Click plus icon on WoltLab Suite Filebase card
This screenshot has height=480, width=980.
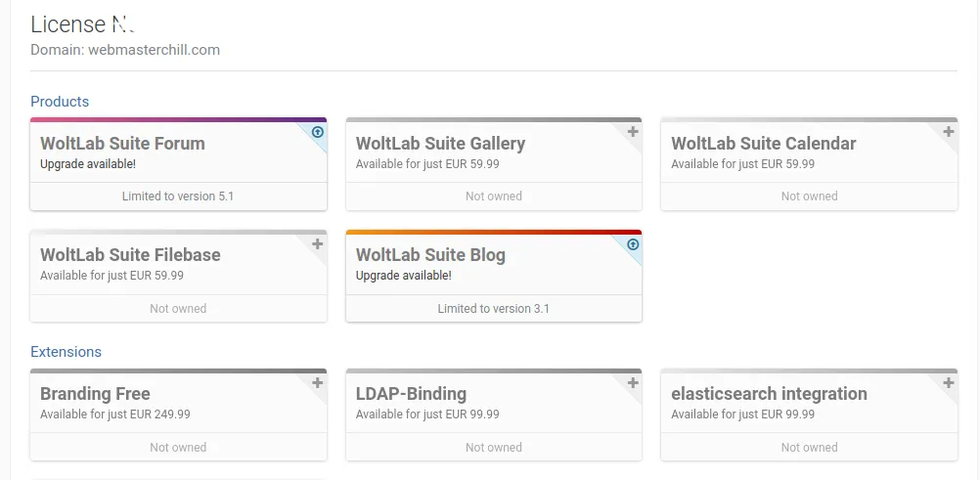pos(318,244)
